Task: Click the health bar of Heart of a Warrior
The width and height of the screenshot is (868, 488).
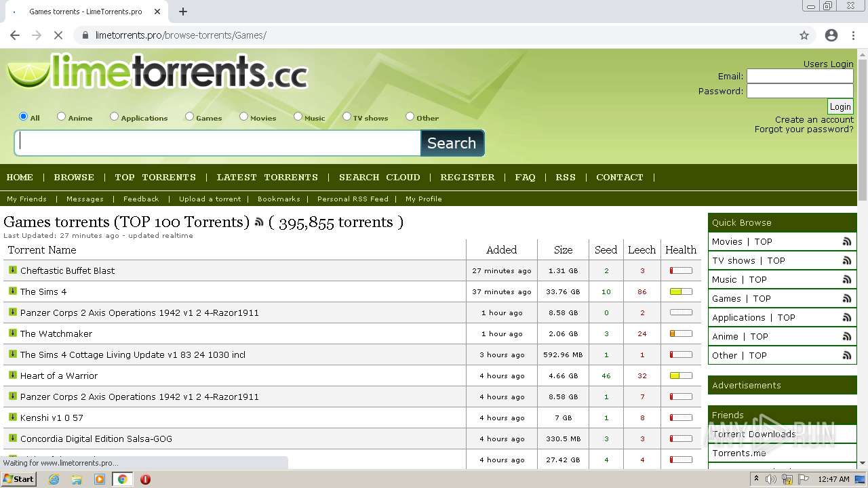Action: (x=681, y=375)
